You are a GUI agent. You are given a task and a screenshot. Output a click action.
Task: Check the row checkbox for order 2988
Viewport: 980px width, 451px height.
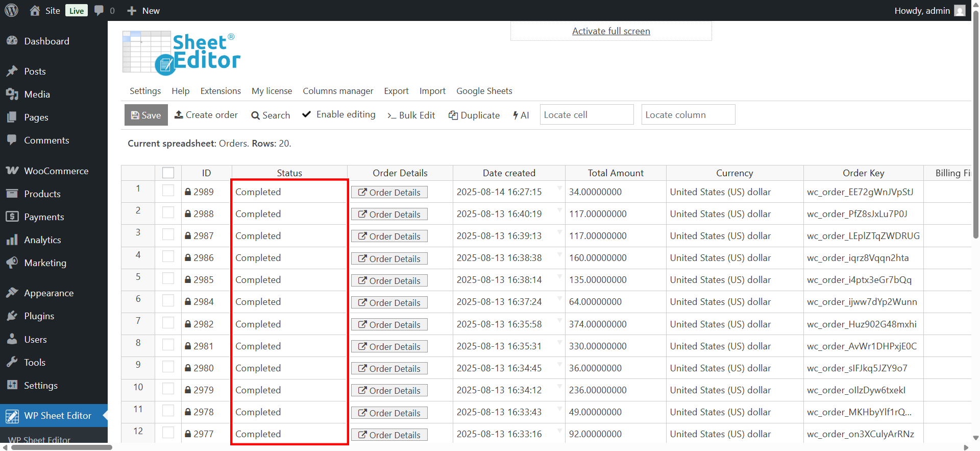[x=168, y=212]
